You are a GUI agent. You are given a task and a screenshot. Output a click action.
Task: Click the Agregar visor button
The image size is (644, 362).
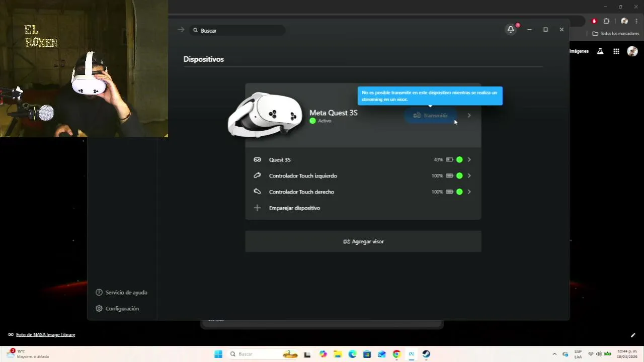pyautogui.click(x=363, y=241)
